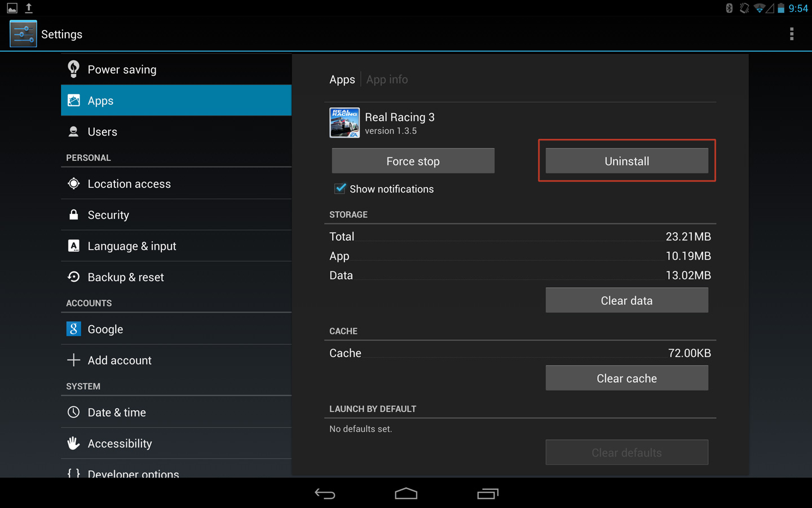Tap the picture notification icon in status bar
The image size is (812, 508).
[x=12, y=8]
